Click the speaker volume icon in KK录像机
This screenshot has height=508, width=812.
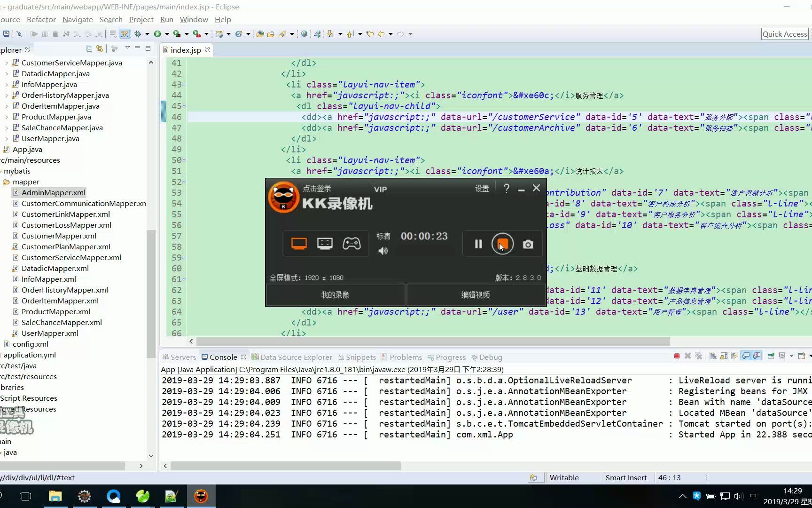click(x=383, y=251)
